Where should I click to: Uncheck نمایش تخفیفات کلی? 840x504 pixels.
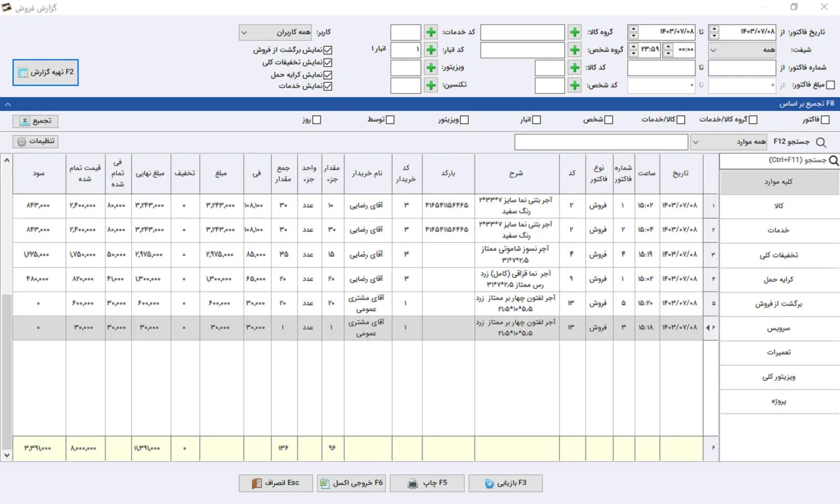pyautogui.click(x=328, y=62)
